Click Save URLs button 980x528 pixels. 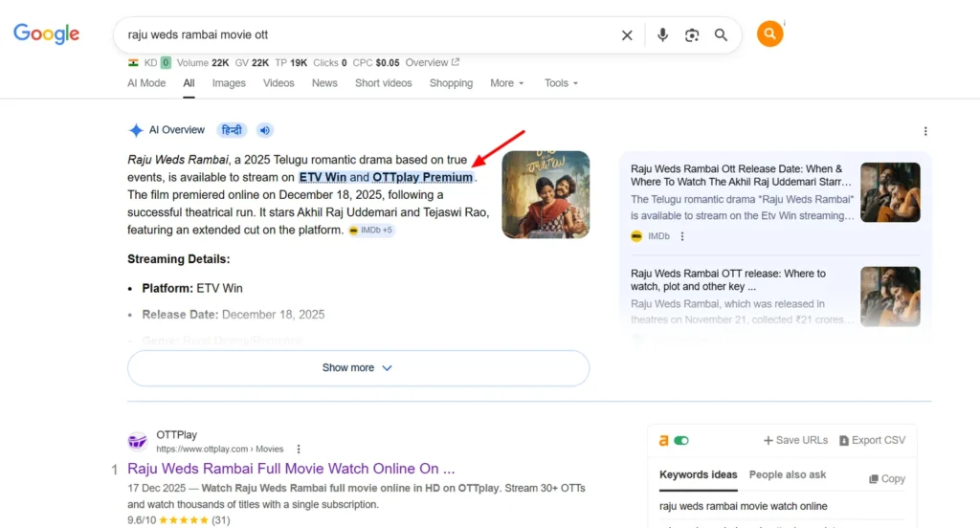click(x=795, y=441)
